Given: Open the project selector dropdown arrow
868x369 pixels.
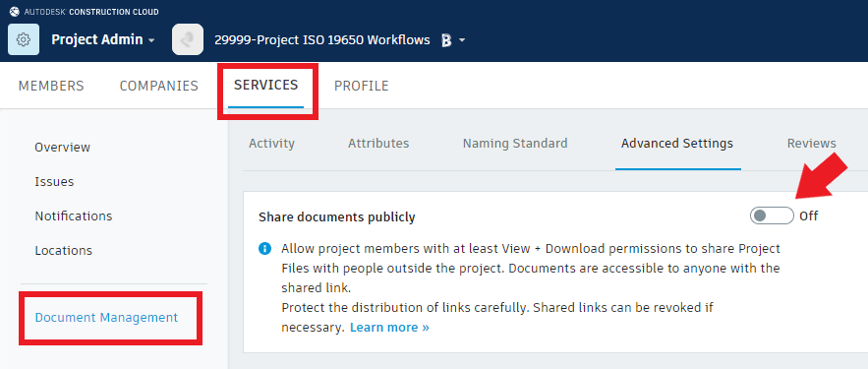Looking at the screenshot, I should [462, 40].
